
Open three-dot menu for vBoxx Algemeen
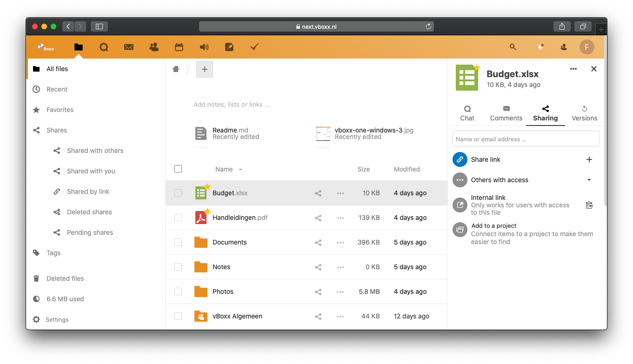340,317
